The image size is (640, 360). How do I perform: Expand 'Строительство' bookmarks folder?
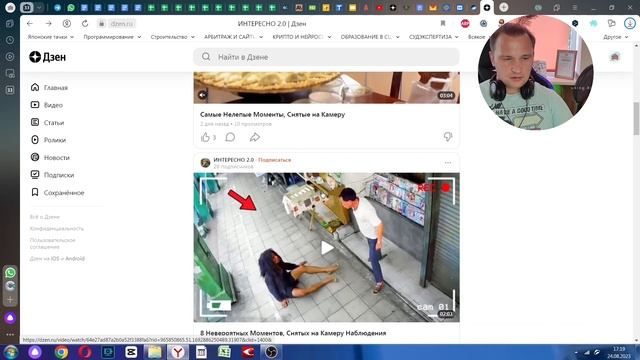pos(173,37)
